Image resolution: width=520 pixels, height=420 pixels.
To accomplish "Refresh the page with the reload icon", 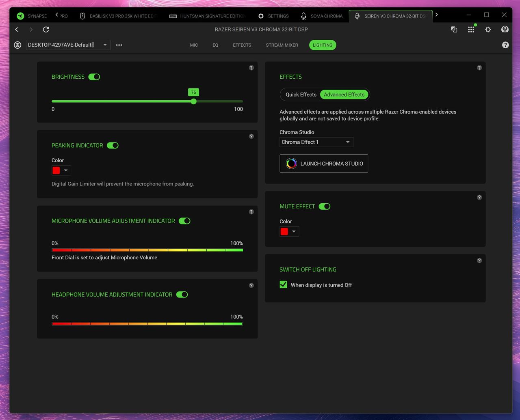I will (x=46, y=30).
